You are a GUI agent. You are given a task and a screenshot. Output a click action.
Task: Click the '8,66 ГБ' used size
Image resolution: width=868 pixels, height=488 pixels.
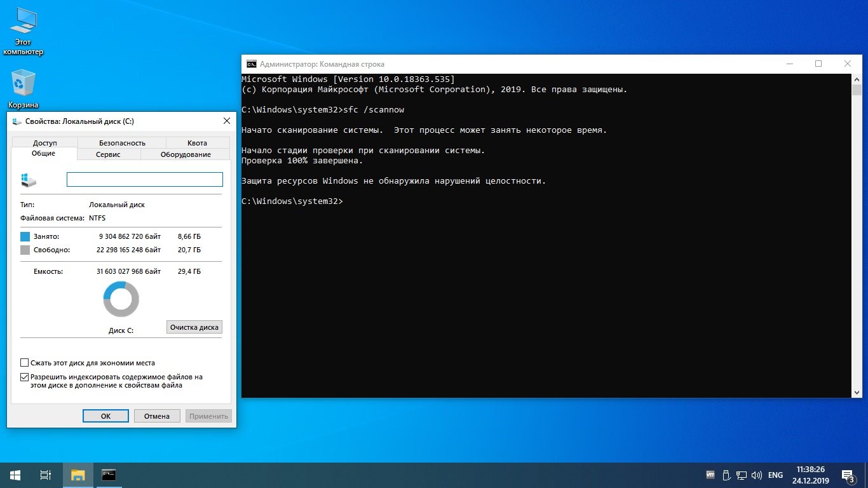point(189,236)
